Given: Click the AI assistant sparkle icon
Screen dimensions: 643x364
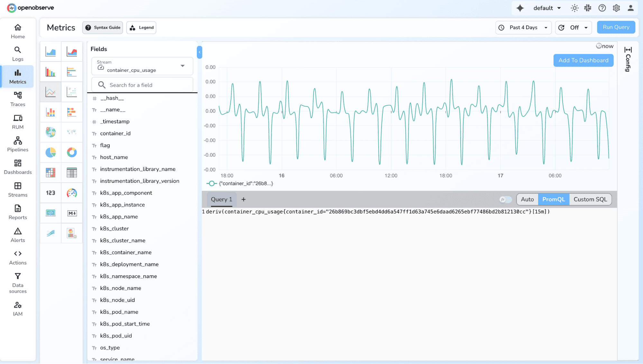Looking at the screenshot, I should pyautogui.click(x=520, y=8).
